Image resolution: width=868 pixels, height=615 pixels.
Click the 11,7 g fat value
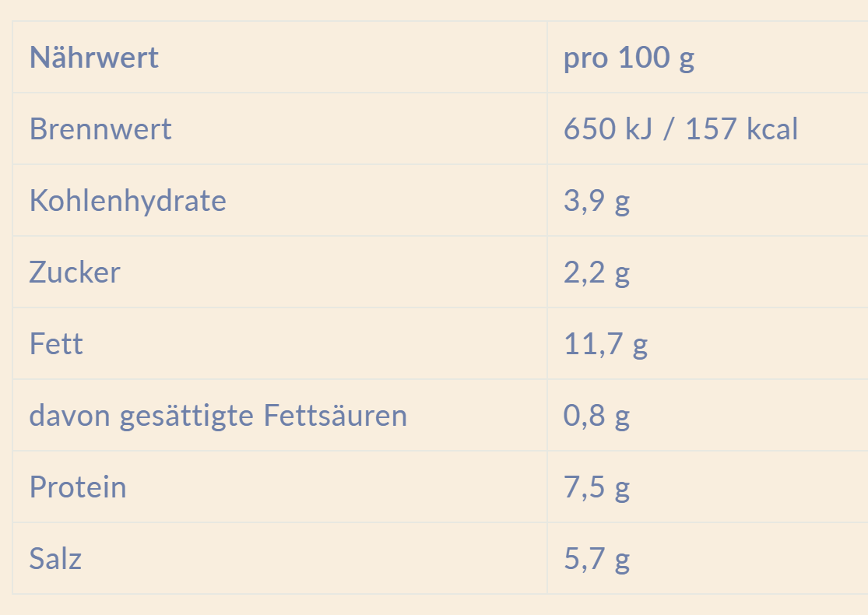[x=605, y=344]
